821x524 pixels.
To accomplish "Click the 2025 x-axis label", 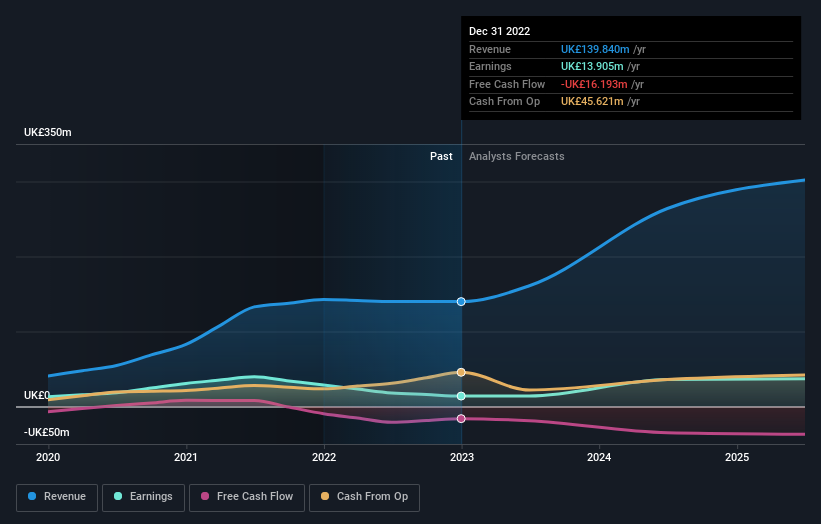I will click(x=737, y=458).
